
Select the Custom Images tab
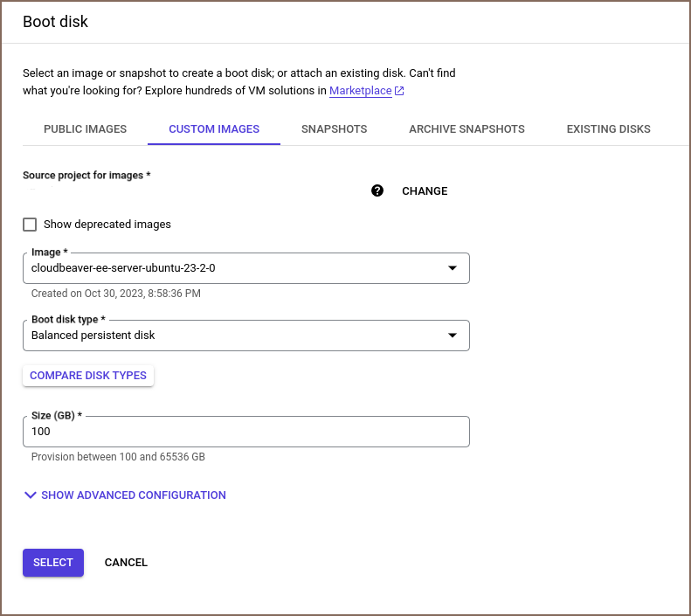pos(214,129)
